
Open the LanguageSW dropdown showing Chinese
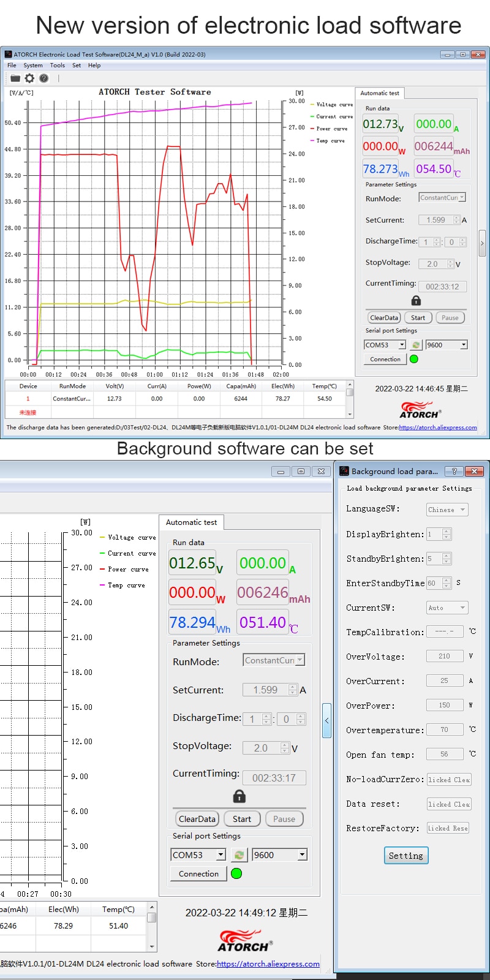(447, 510)
